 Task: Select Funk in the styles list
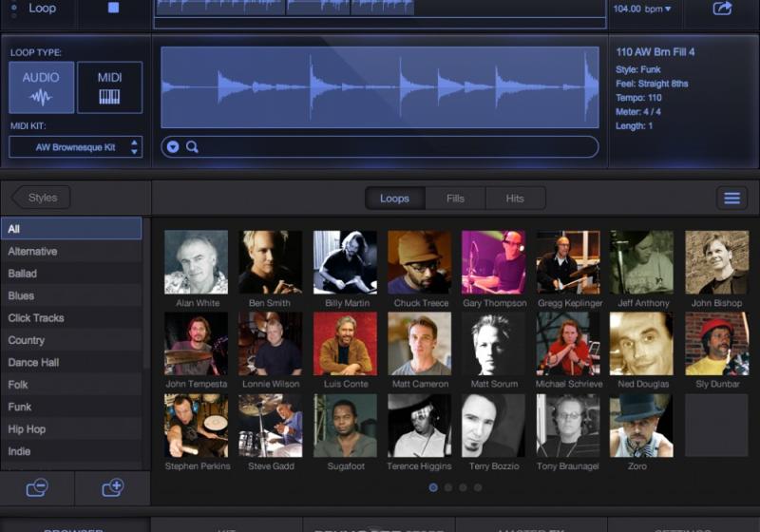point(20,407)
